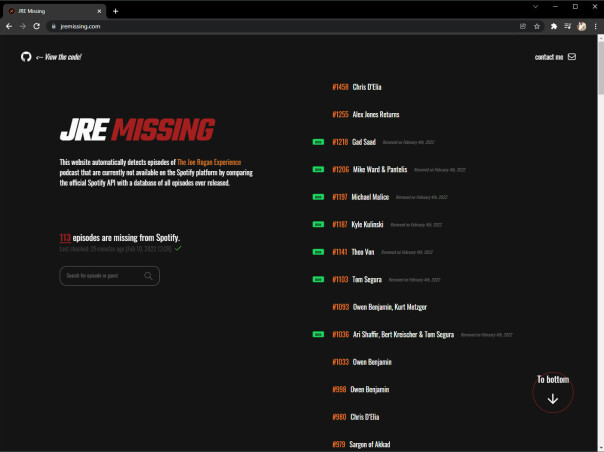Open episode #1033 Owen Benjamin

pyautogui.click(x=362, y=362)
